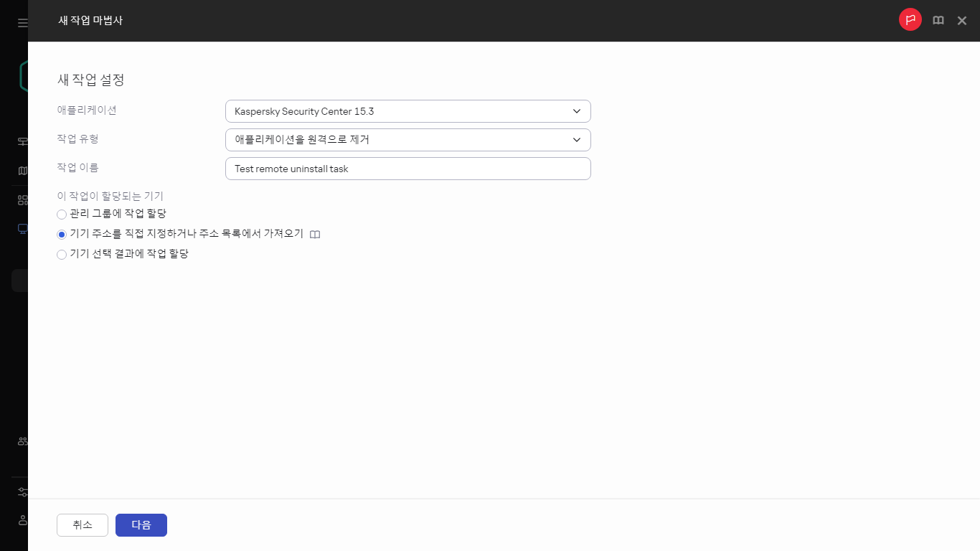Open the 애플리케이션 dropdown showing Kaspersky Security Center 15.3
The width and height of the screenshot is (980, 551).
407,111
